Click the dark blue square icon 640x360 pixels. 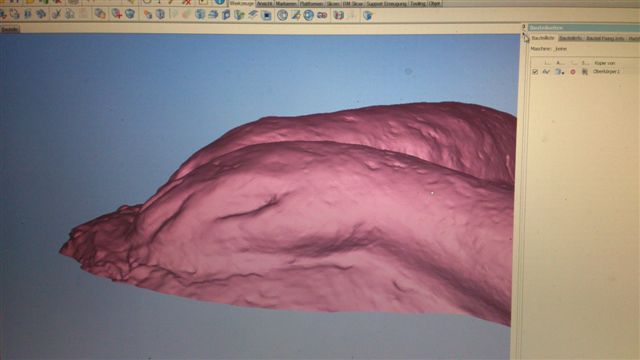(x=266, y=16)
